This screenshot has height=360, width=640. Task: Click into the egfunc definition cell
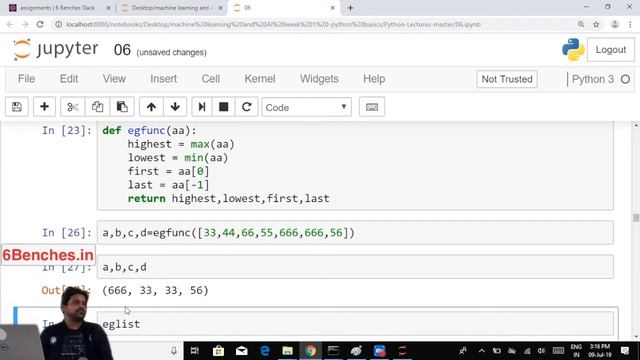coord(355,165)
